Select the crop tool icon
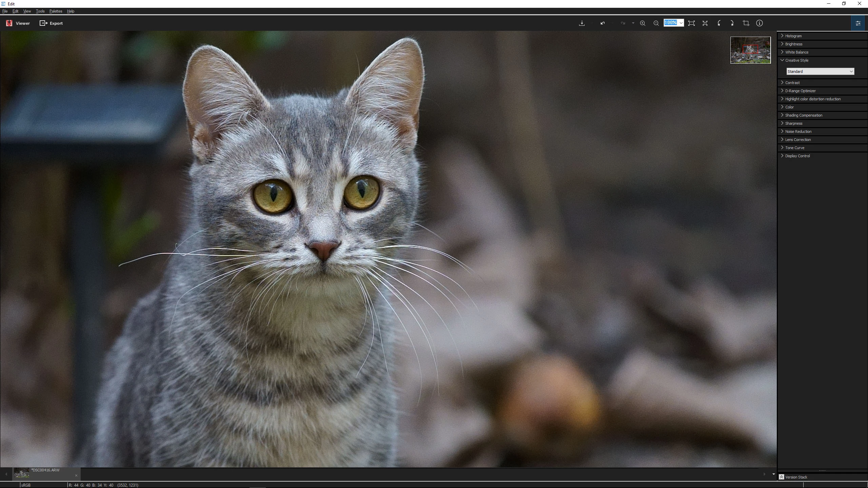Screen dimensions: 868x488 746,23
